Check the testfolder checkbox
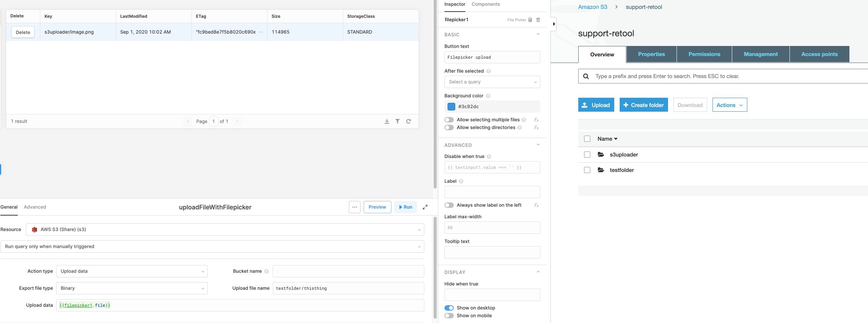868x323 pixels. point(587,170)
